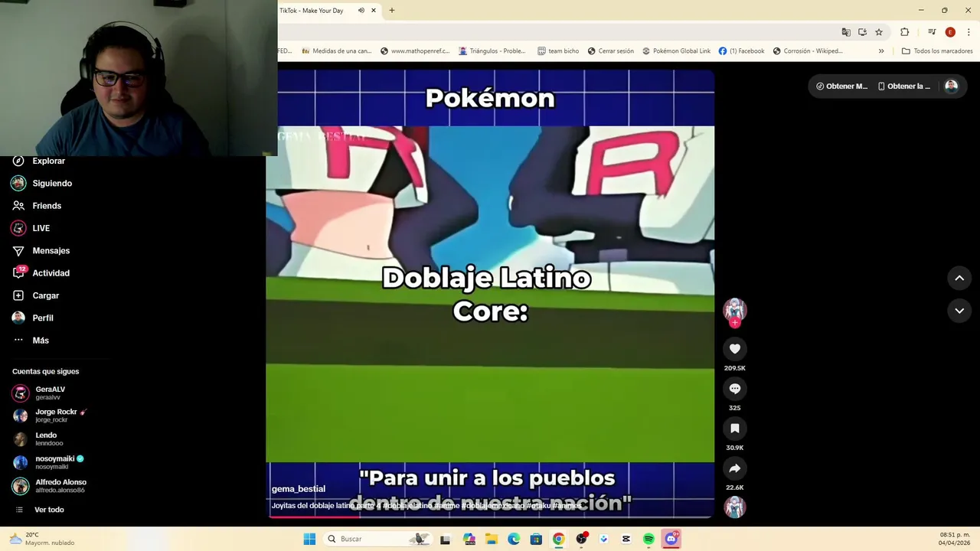Open the comments bubble showing 325
Viewport: 980px width, 551px height.
click(734, 389)
